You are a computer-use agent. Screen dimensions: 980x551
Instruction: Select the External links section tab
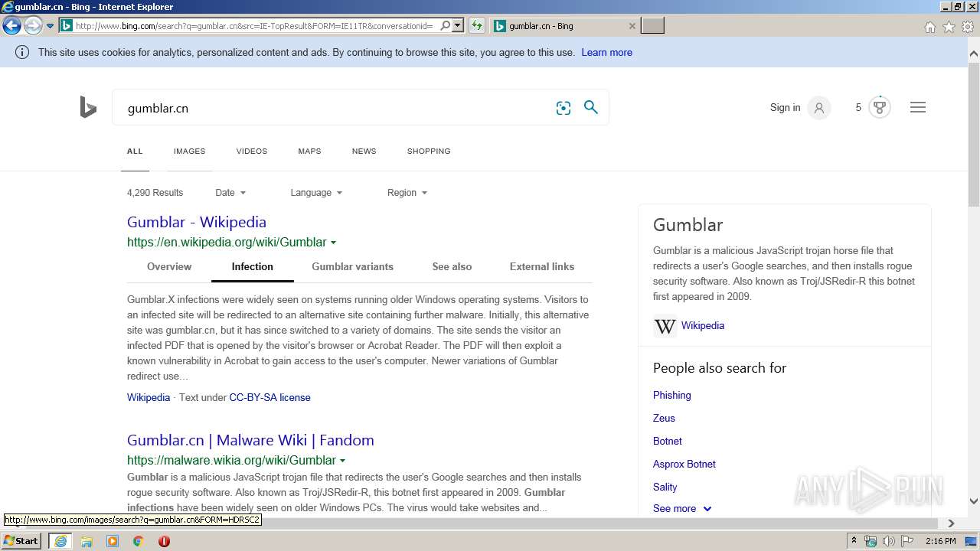coord(542,266)
